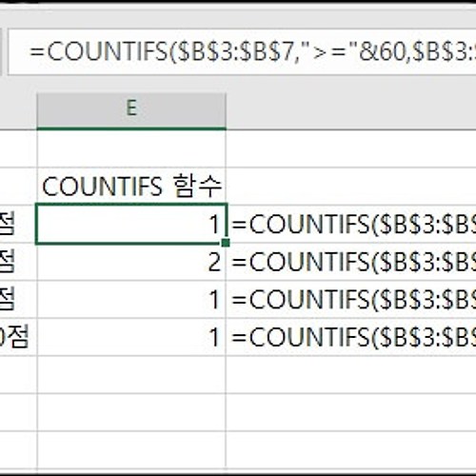Select the empty column E cell below the last value
Screen dimensions: 476x476
tap(131, 374)
